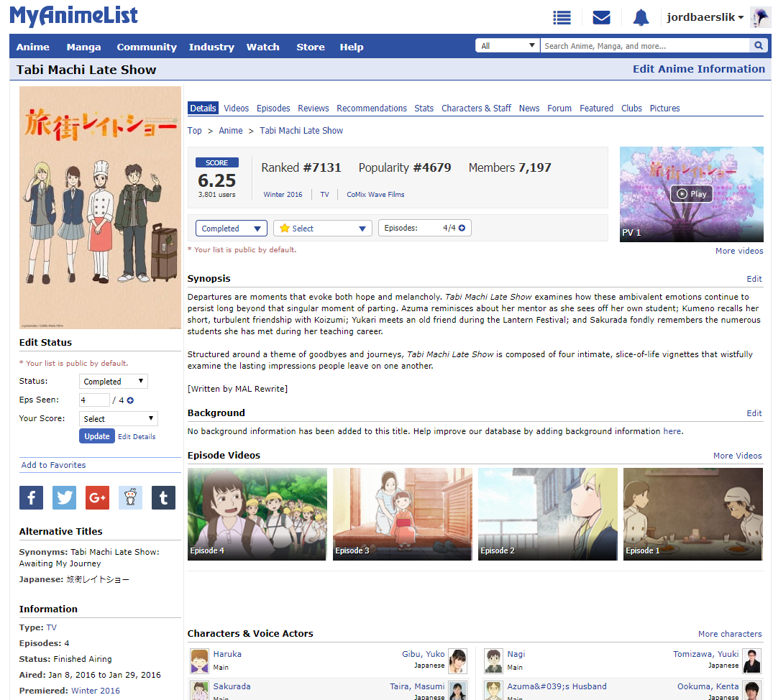Open the Store menu
Image resolution: width=773 pixels, height=700 pixels.
pos(311,47)
